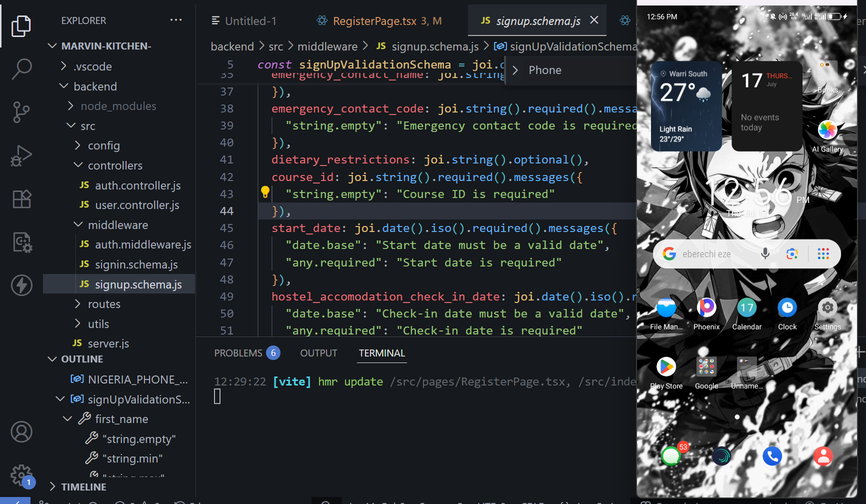
Task: Open the Run and Debug view
Action: click(x=21, y=155)
